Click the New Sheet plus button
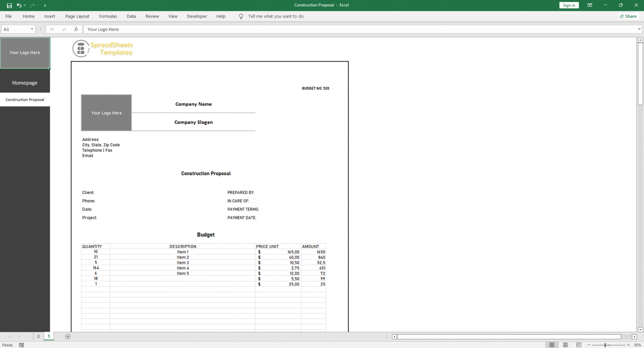The height and width of the screenshot is (348, 644). 67,336
